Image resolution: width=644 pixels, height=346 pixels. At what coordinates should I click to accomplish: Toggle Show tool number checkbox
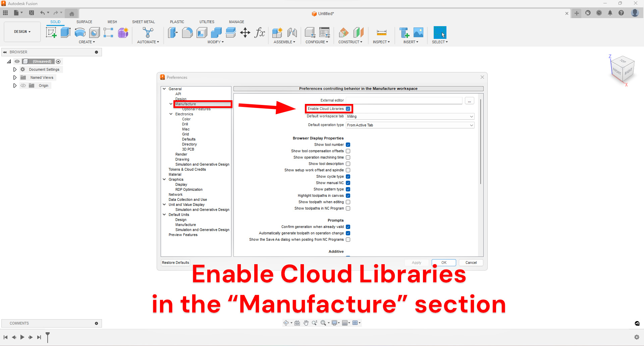coord(348,145)
